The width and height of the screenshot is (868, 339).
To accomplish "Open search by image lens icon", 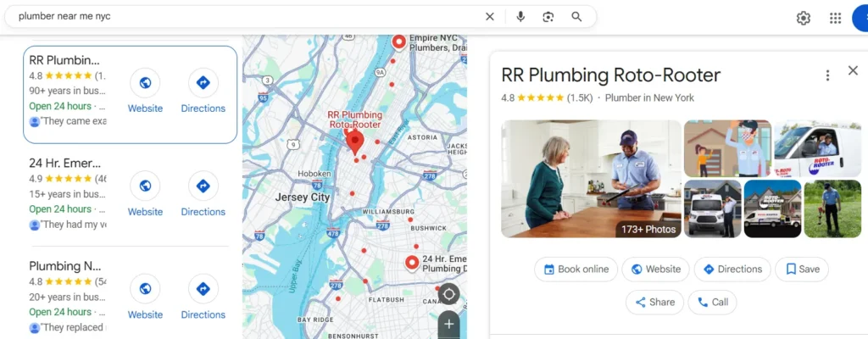I will [x=548, y=17].
